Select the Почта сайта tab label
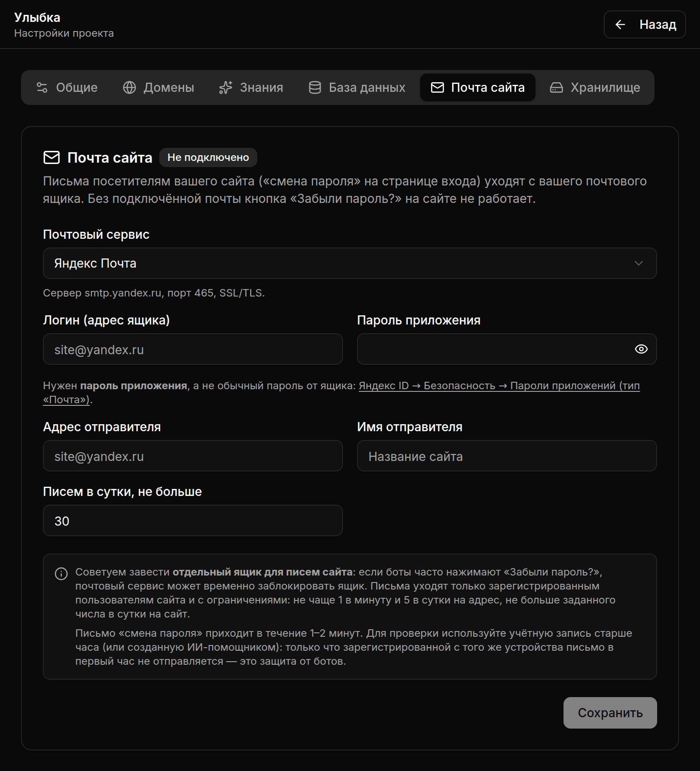Viewport: 700px width, 771px height. click(488, 87)
